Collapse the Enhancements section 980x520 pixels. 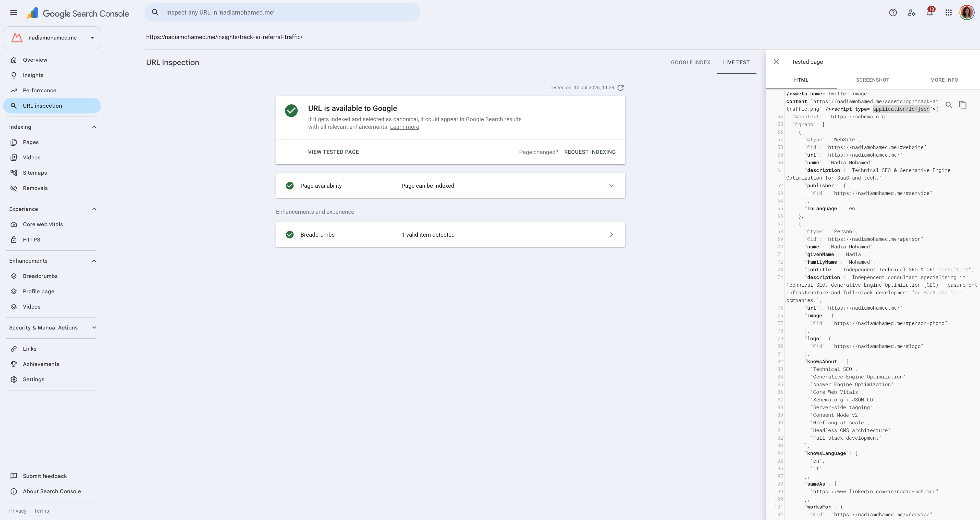94,261
